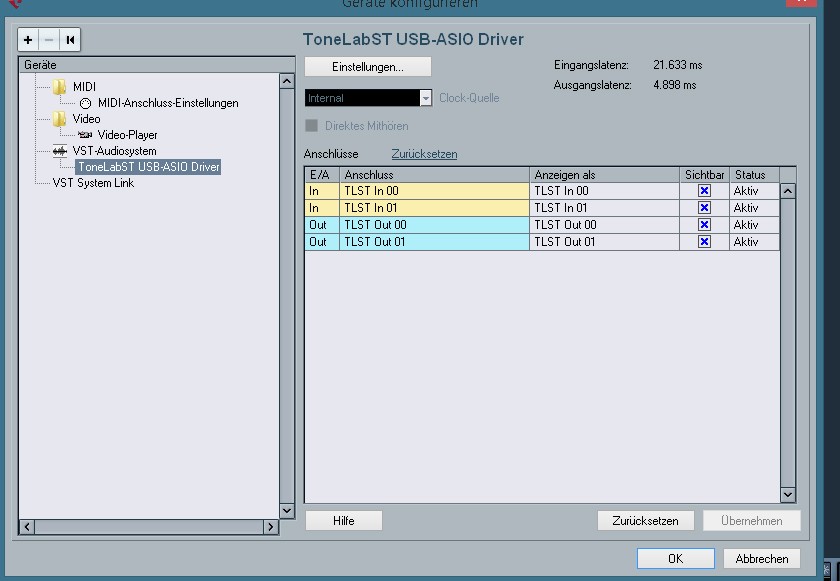Select the Video tree label

coord(86,118)
